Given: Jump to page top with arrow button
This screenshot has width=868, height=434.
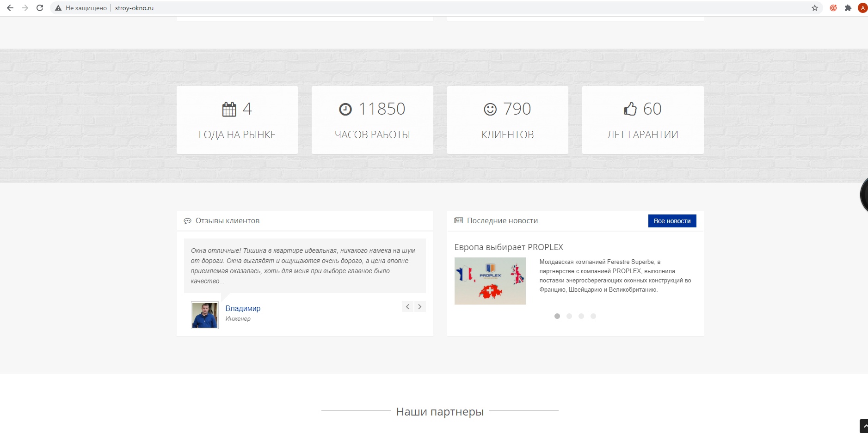Looking at the screenshot, I should (864, 426).
